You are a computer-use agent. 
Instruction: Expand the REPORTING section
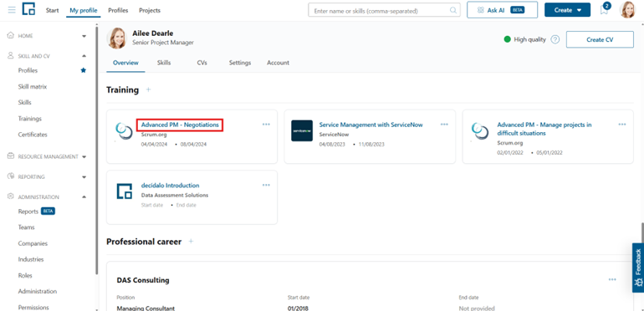84,177
